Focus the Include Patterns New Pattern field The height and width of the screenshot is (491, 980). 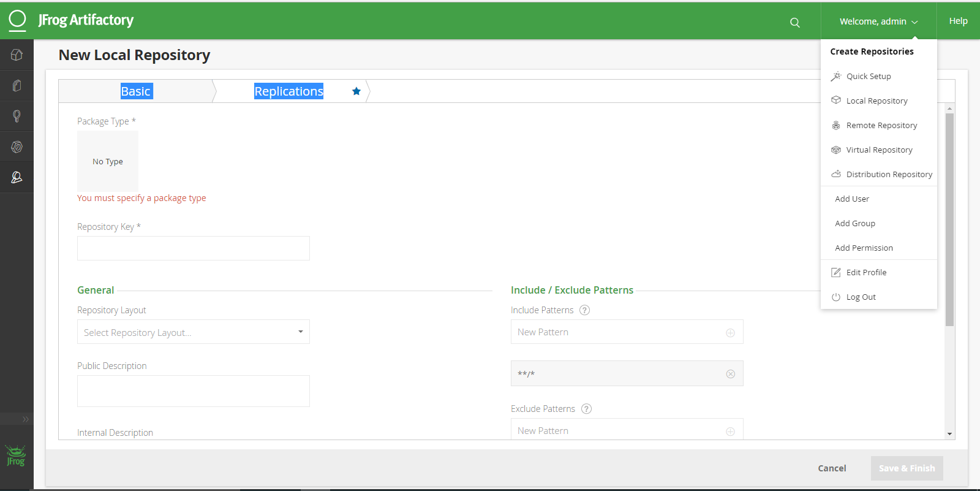627,332
